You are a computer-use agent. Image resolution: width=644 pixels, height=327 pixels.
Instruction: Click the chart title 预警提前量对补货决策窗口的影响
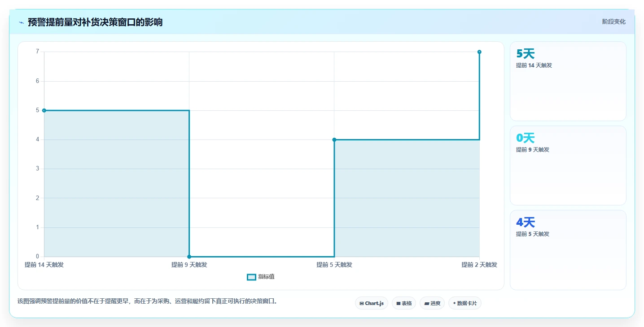pos(95,22)
